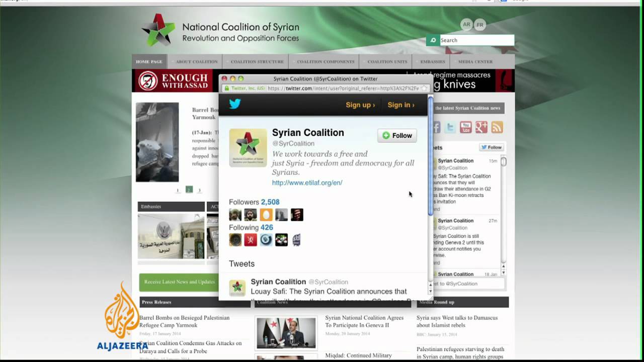Open the YouTube social icon

(466, 127)
